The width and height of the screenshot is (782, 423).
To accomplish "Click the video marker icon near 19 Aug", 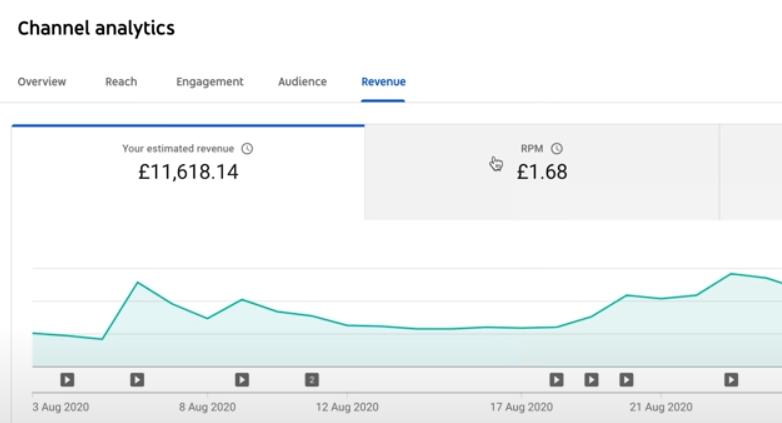I will (591, 380).
